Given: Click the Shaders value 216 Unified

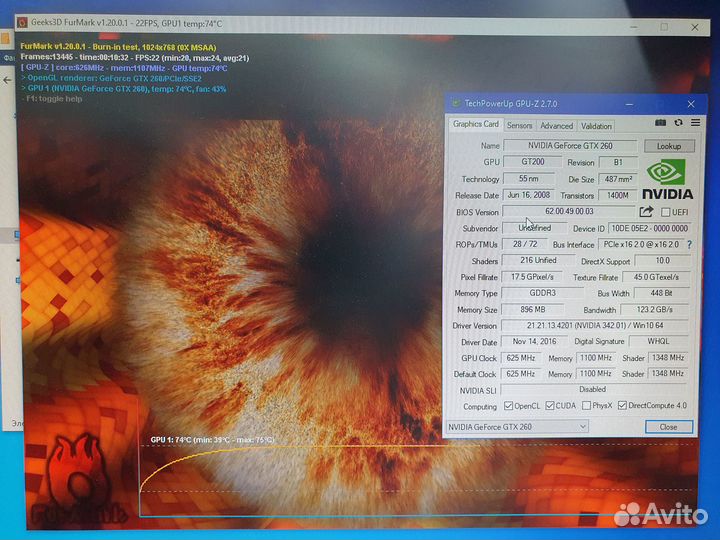Looking at the screenshot, I should coord(538,260).
